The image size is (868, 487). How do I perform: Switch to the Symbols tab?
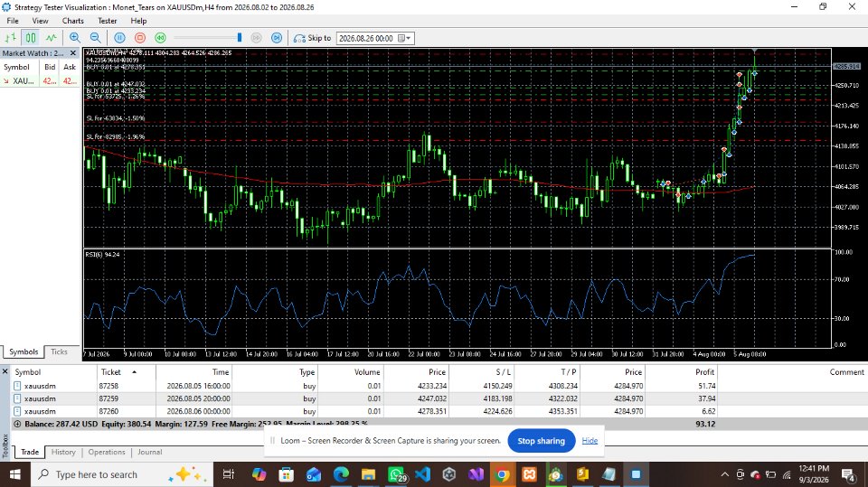click(24, 351)
